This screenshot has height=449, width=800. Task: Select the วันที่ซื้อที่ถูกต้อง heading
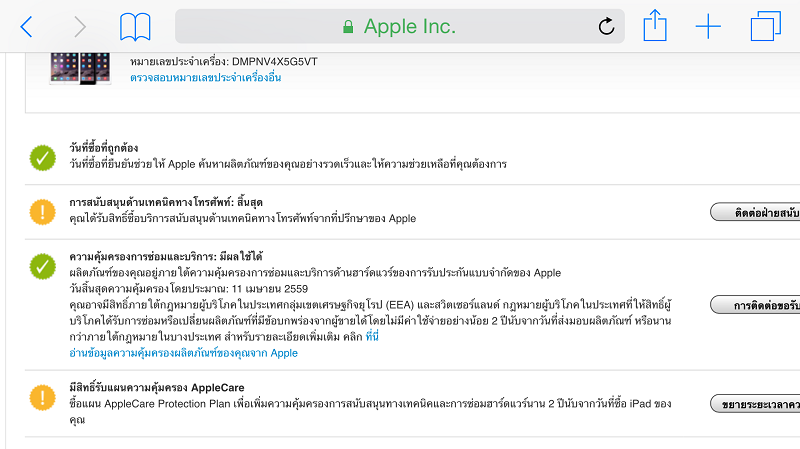(x=104, y=148)
